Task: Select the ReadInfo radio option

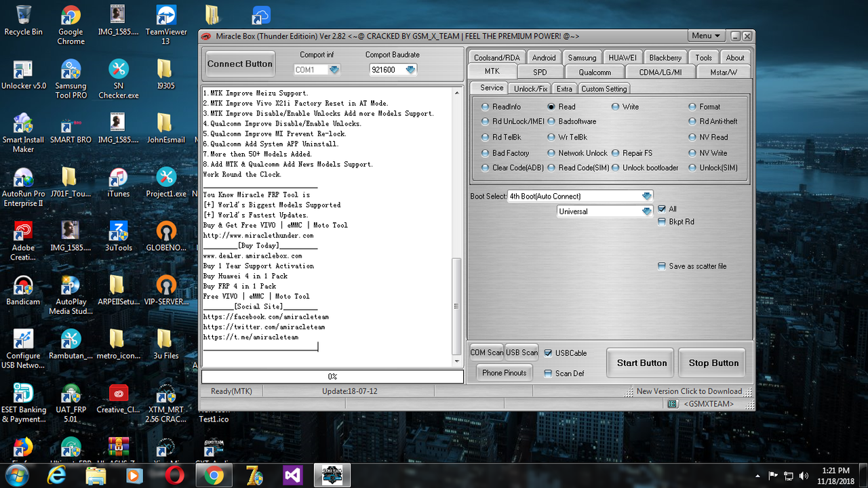Action: tap(500, 106)
